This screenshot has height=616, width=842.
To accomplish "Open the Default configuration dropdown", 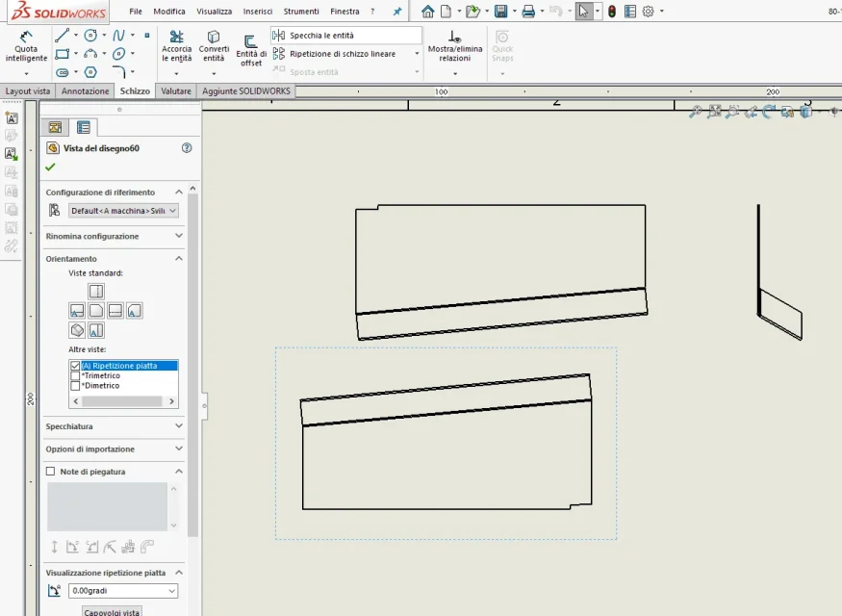I will 123,211.
